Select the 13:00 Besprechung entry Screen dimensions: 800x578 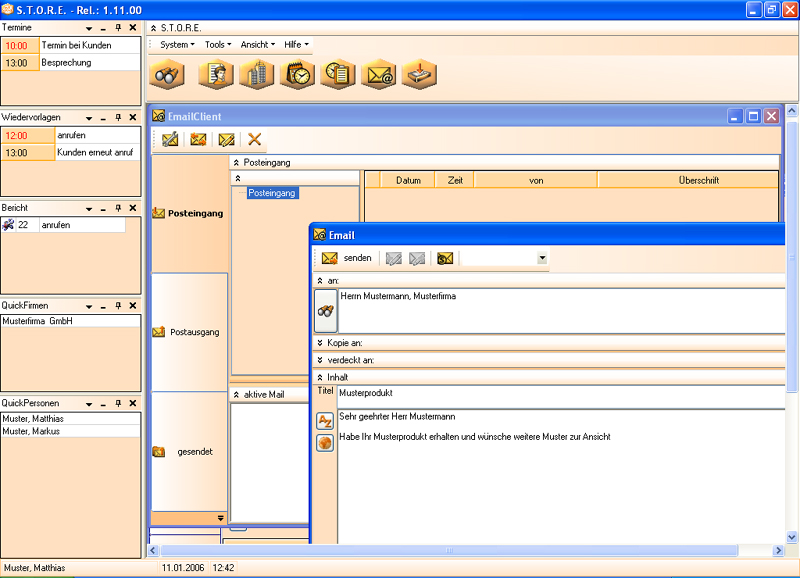71,63
